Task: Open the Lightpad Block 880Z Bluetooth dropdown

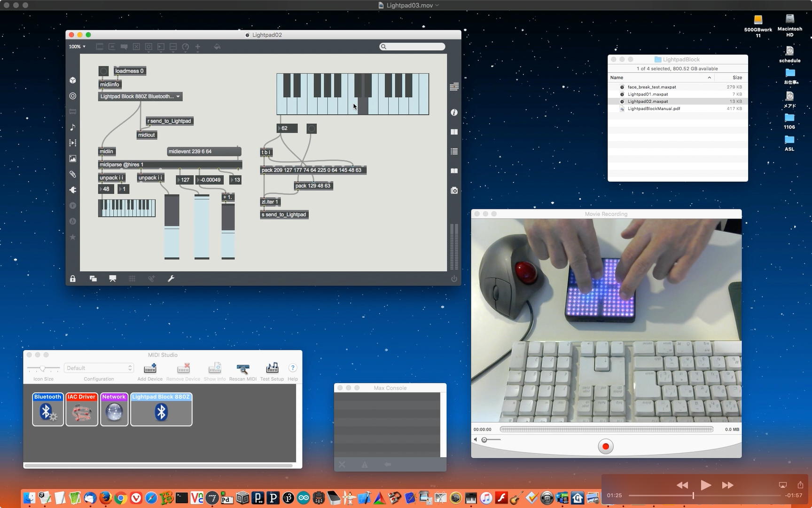Action: point(140,96)
